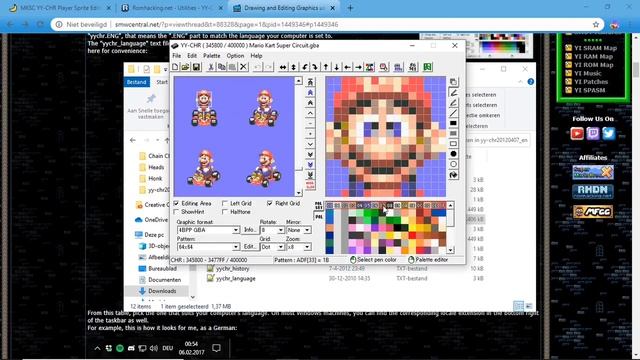640x360 pixels.
Task: Click the Rotate right curved arrow icon
Action: [x=315, y=67]
